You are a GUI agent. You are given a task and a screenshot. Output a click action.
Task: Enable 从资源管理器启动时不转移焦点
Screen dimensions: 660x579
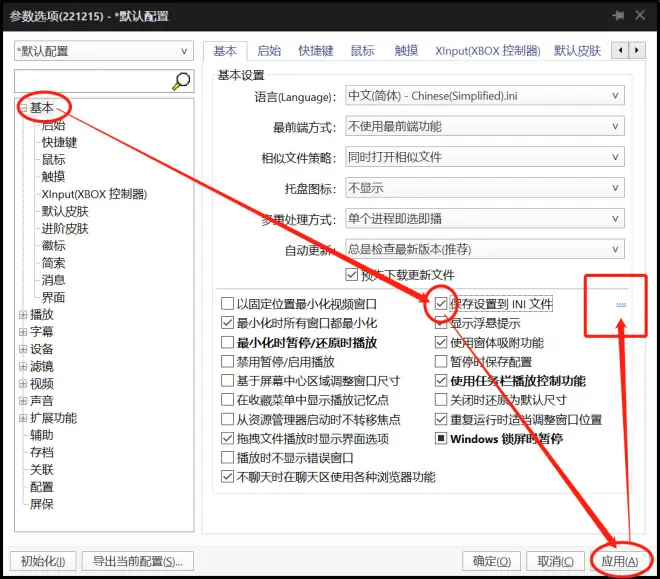(x=227, y=419)
